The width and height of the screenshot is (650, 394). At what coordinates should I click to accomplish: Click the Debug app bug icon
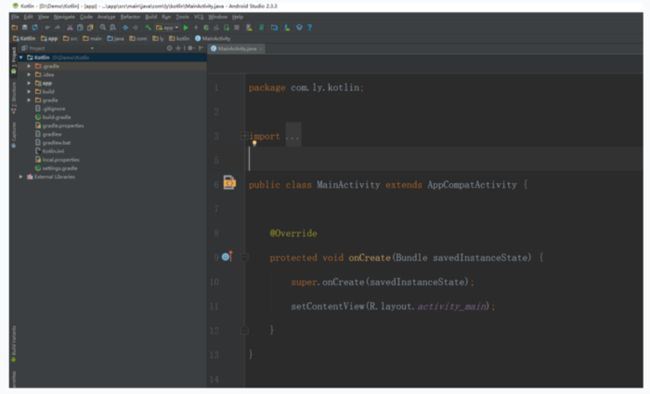pyautogui.click(x=206, y=28)
